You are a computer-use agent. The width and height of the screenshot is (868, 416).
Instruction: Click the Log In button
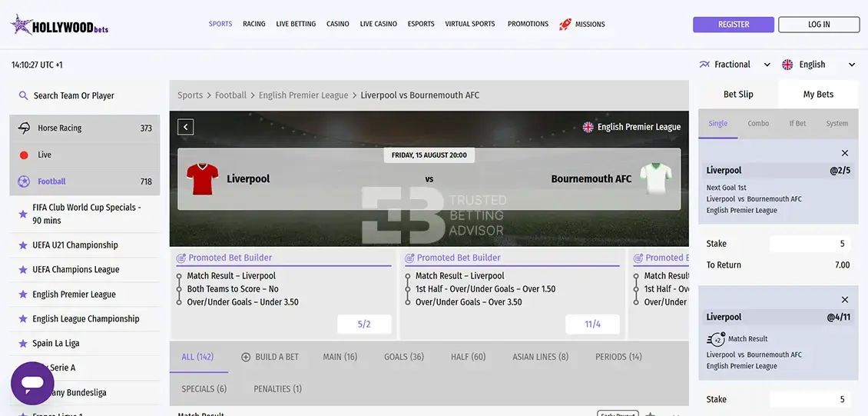pos(819,25)
